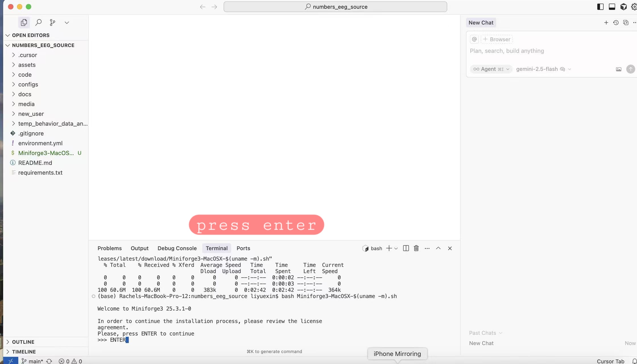
Task: Open README.md from the file tree
Action: tap(35, 163)
